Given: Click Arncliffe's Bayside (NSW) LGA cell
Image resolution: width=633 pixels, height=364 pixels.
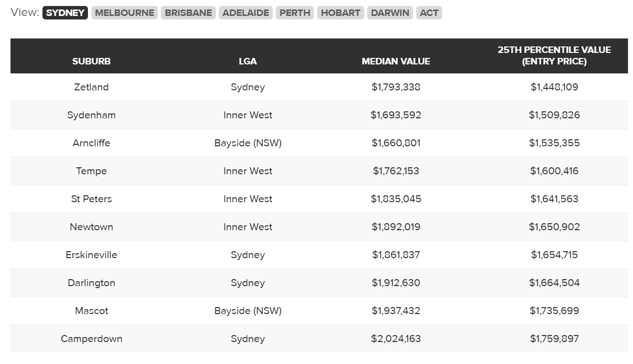Looking at the screenshot, I should coord(248,143).
